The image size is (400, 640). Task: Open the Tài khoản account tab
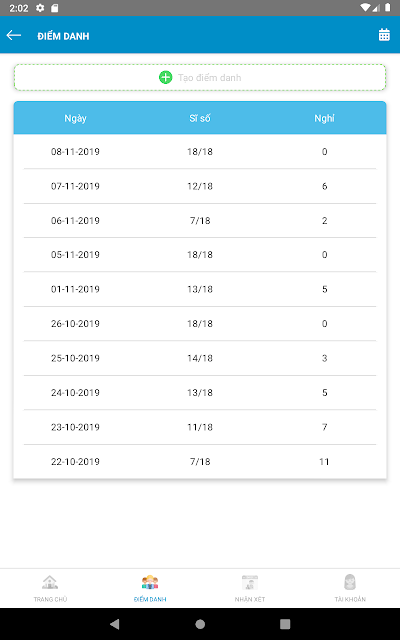[x=350, y=588]
